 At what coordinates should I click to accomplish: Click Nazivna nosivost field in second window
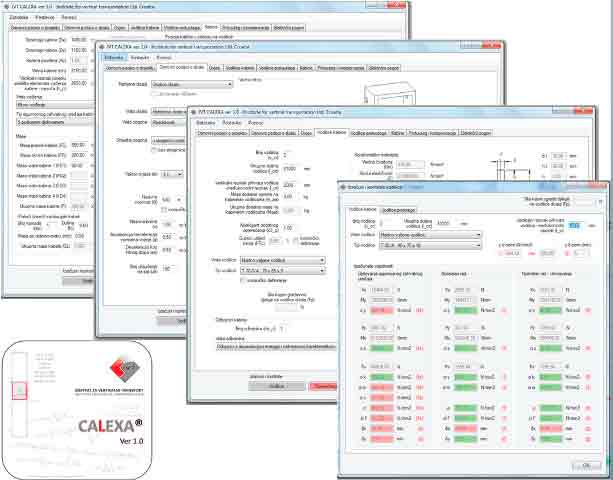pos(167,200)
